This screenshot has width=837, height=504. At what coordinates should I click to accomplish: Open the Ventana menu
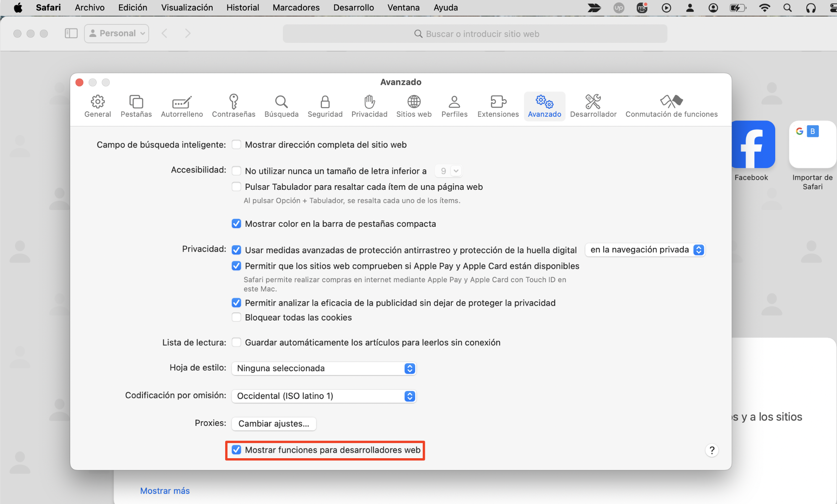coord(403,8)
